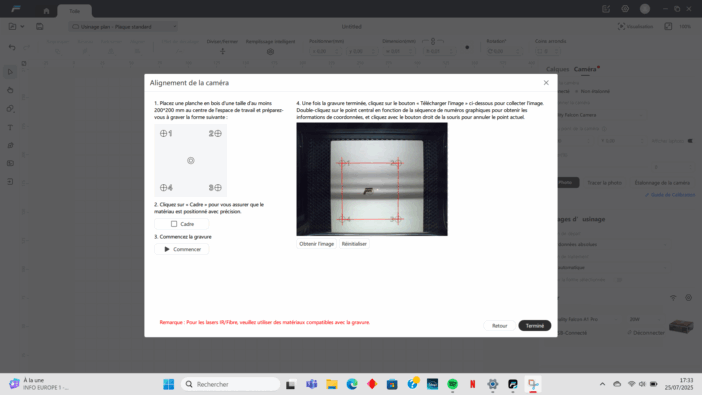This screenshot has width=702, height=395.
Task: Select the arrow selection tool in left toolbar
Action: 10,72
